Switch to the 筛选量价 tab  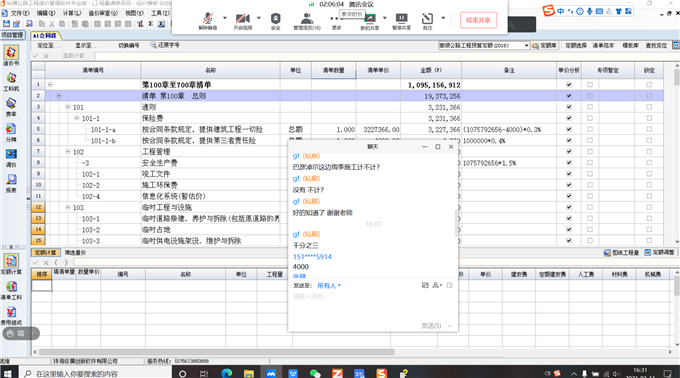point(75,252)
